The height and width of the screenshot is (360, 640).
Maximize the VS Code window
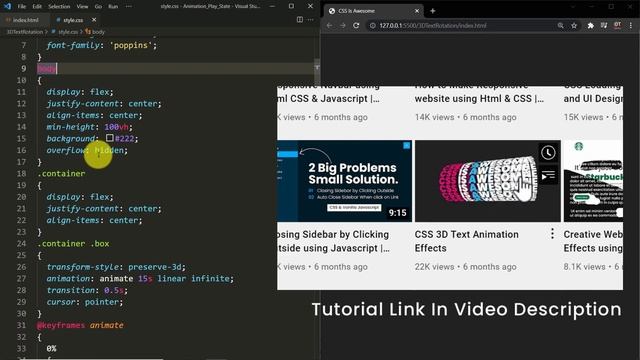pos(291,6)
